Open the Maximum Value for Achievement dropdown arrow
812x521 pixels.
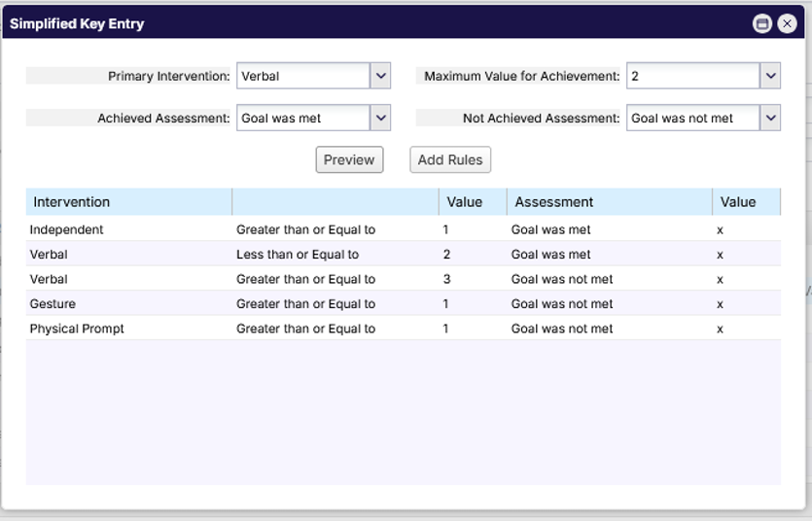coord(770,76)
